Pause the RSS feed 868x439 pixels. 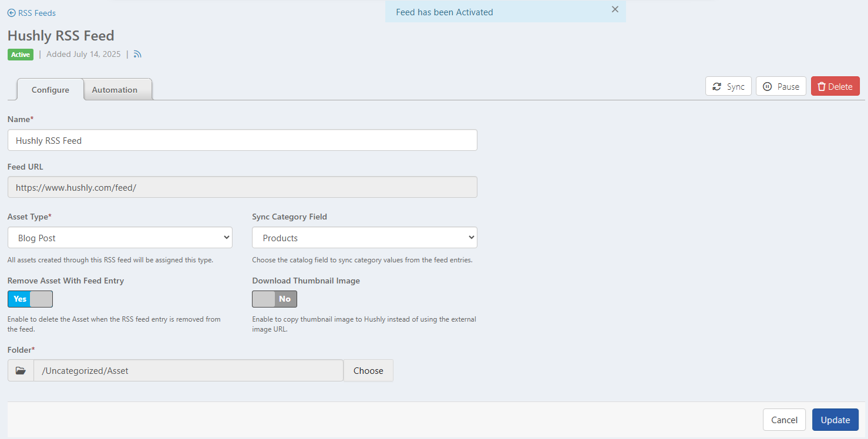tap(780, 86)
